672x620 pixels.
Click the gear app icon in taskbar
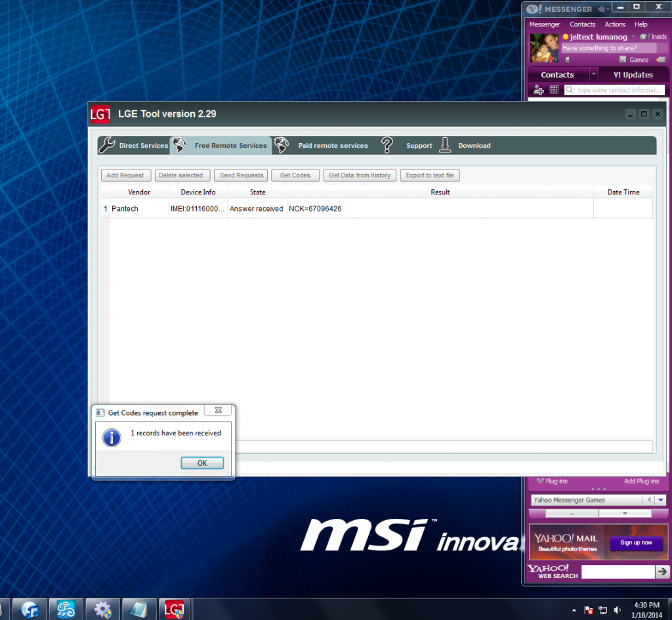[102, 609]
